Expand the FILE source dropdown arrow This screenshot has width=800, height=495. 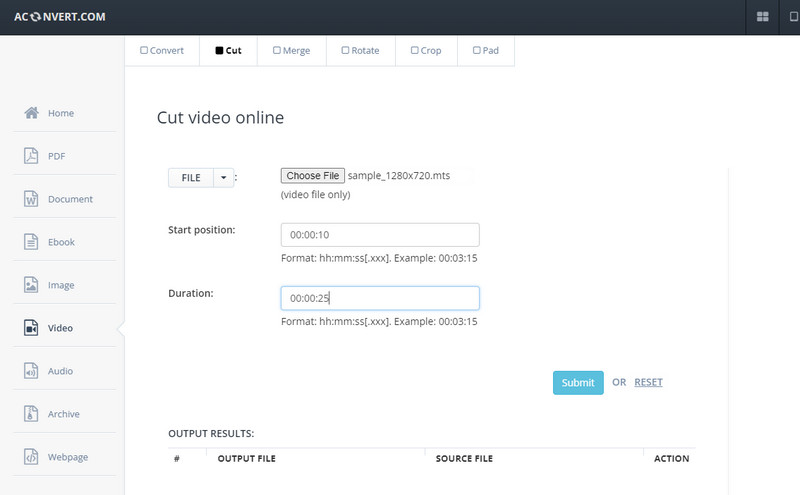point(223,178)
